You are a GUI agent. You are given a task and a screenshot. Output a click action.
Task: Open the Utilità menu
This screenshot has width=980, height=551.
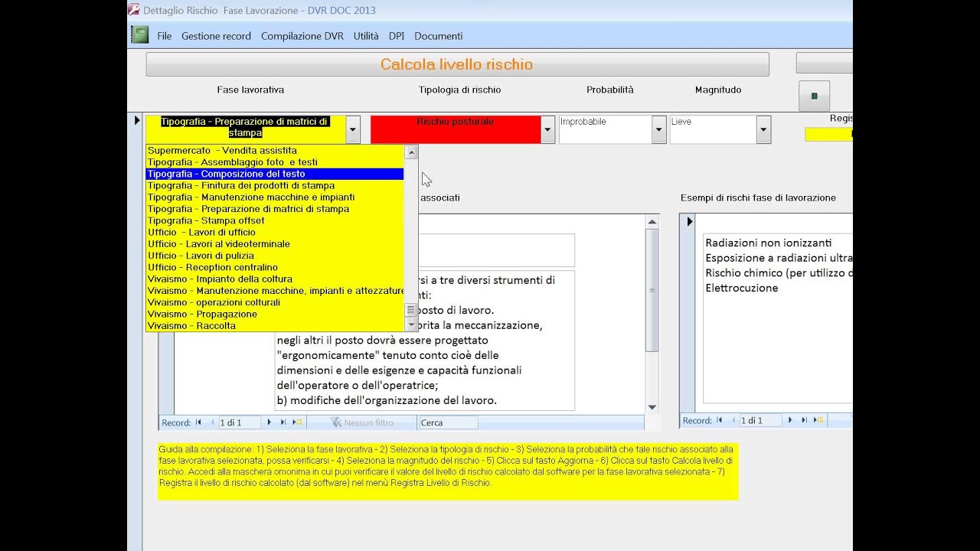tap(366, 36)
